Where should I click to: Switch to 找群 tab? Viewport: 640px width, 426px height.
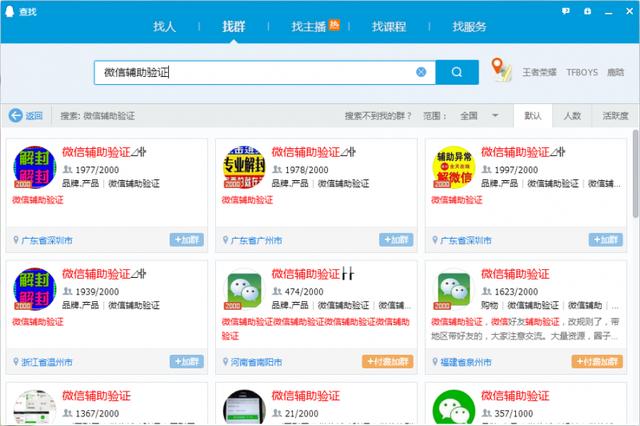pos(233,27)
